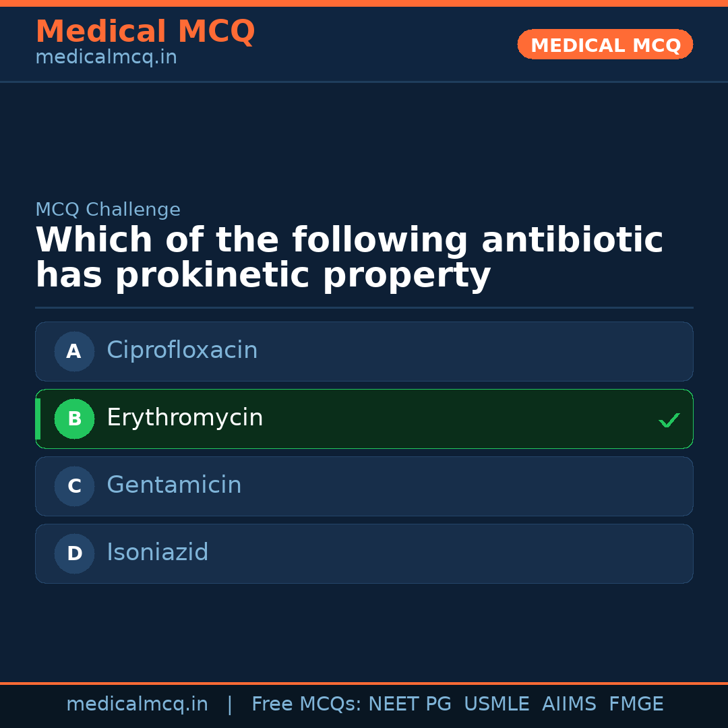Click the green B circle badge
Image resolution: width=728 pixels, height=728 pixels.
[74, 419]
